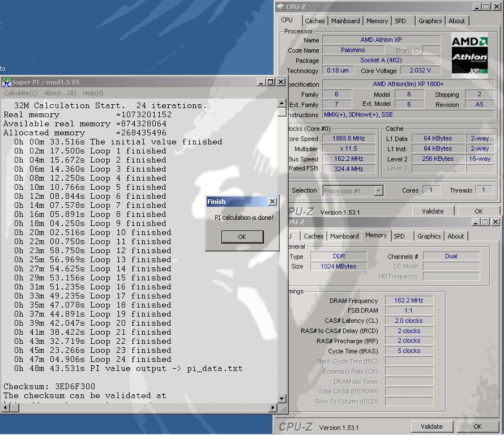Select Memory tab in lower CPU-Z window

tap(376, 236)
